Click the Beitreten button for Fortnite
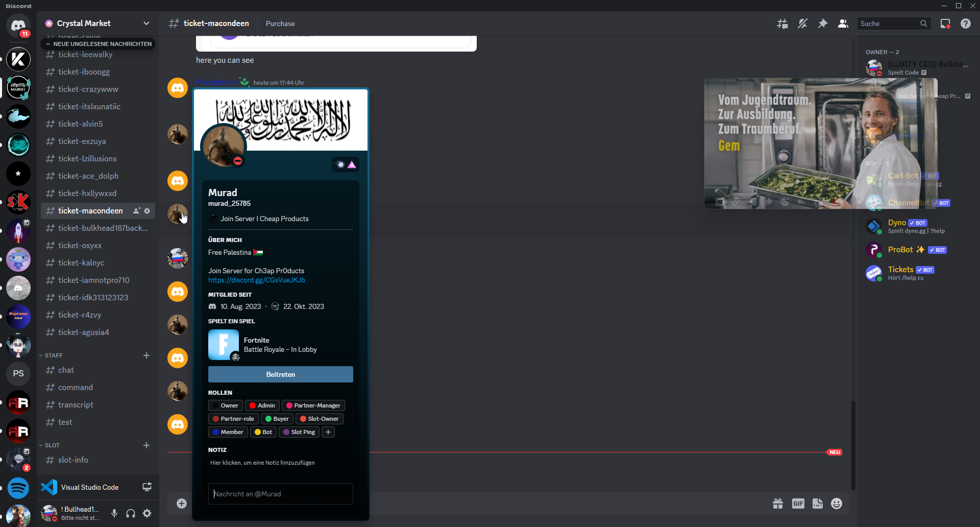Screen dimensions: 980x527 (280, 374)
